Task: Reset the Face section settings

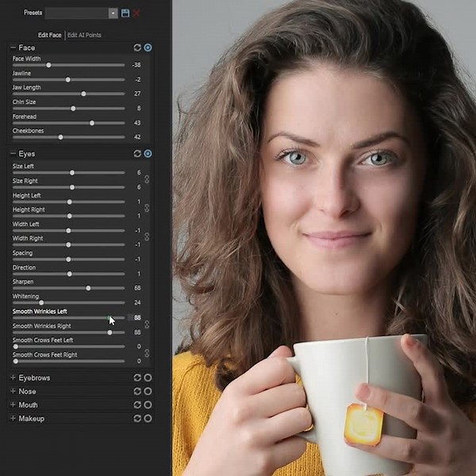Action: tap(137, 48)
